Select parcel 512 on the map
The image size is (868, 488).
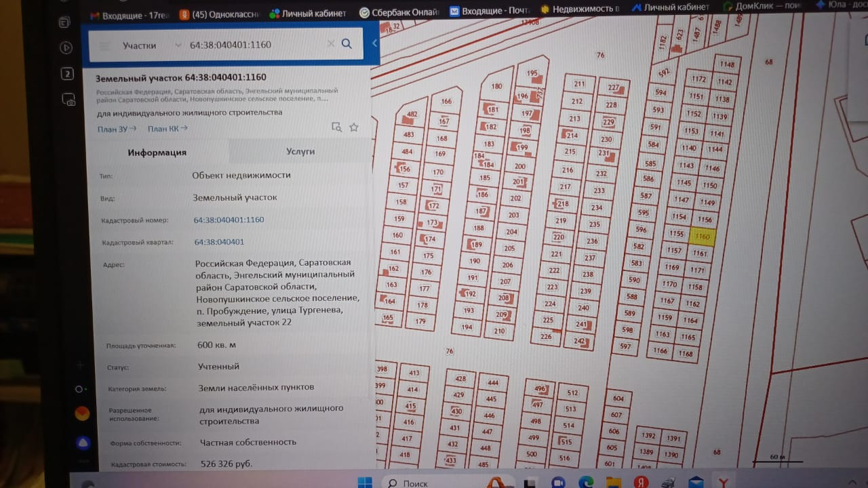point(573,393)
